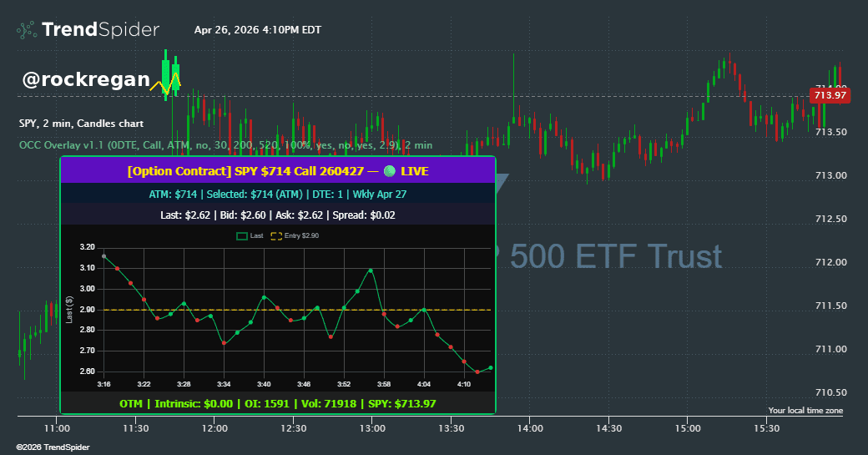
Task: Click the 3.20 option price axis label
Action: tap(88, 247)
